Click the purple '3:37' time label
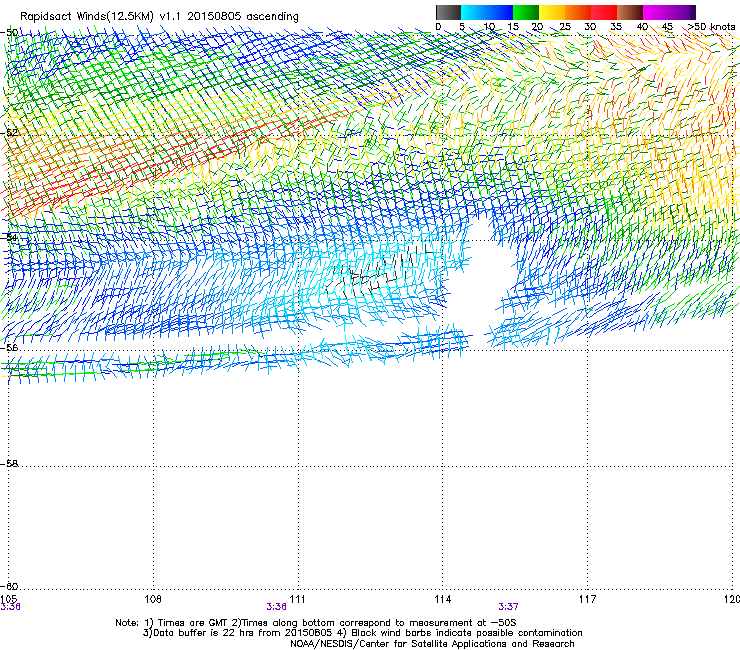740x650 pixels. 508,607
